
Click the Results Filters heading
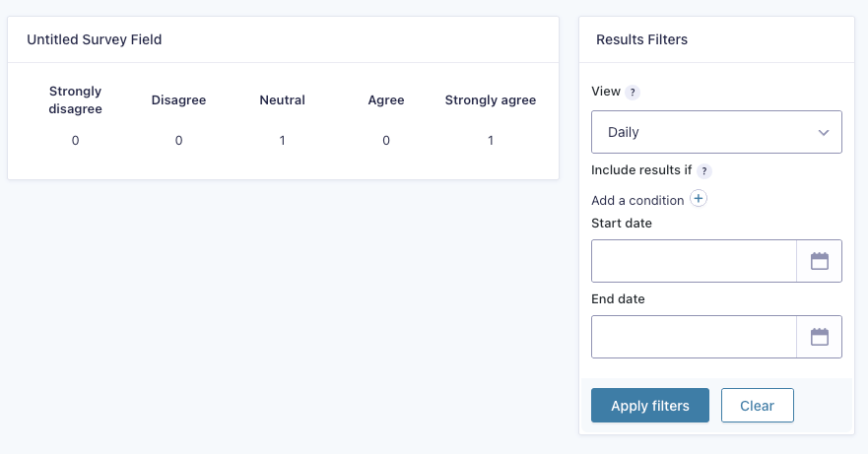[641, 39]
